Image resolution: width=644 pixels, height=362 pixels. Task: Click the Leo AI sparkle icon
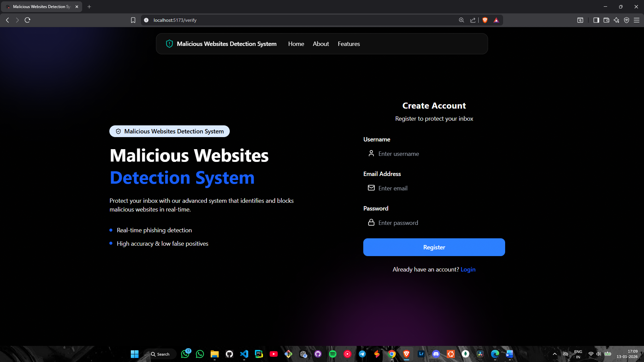click(x=616, y=20)
